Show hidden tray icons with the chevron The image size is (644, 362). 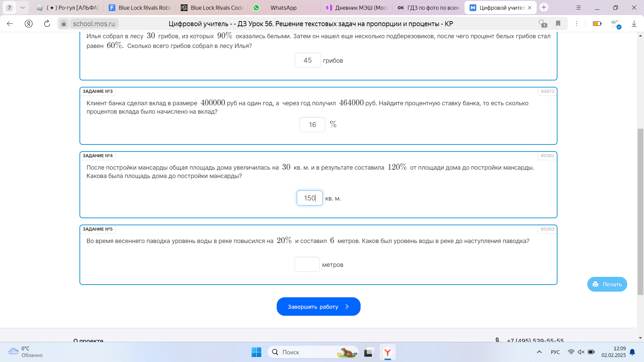tap(539, 352)
